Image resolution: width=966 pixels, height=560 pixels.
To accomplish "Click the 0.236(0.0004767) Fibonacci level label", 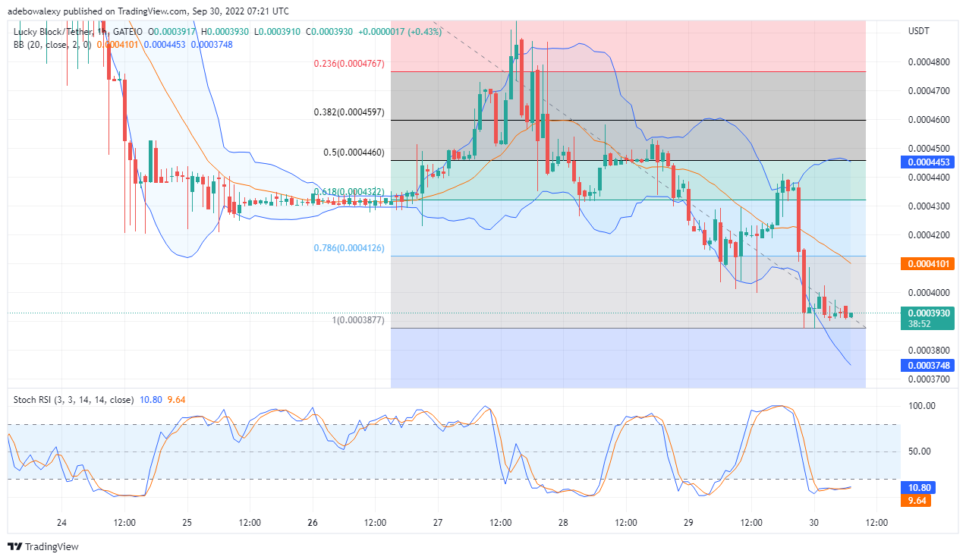I will [x=349, y=64].
